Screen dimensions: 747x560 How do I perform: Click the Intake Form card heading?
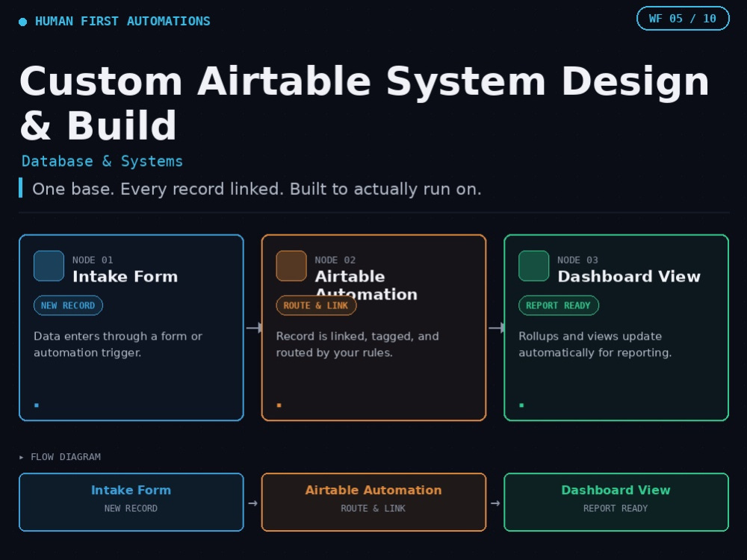pyautogui.click(x=125, y=277)
